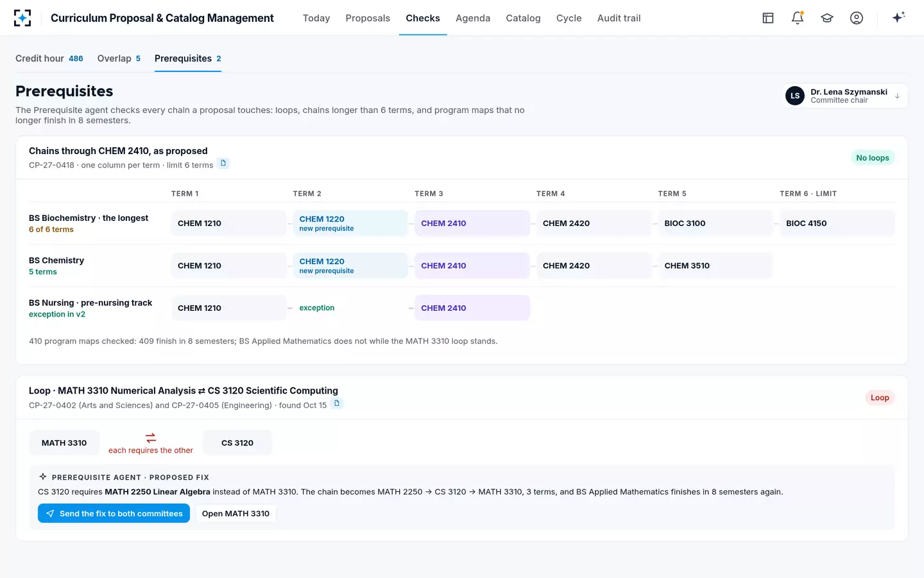This screenshot has width=924, height=578.
Task: Go to the Today tab
Action: (316, 18)
